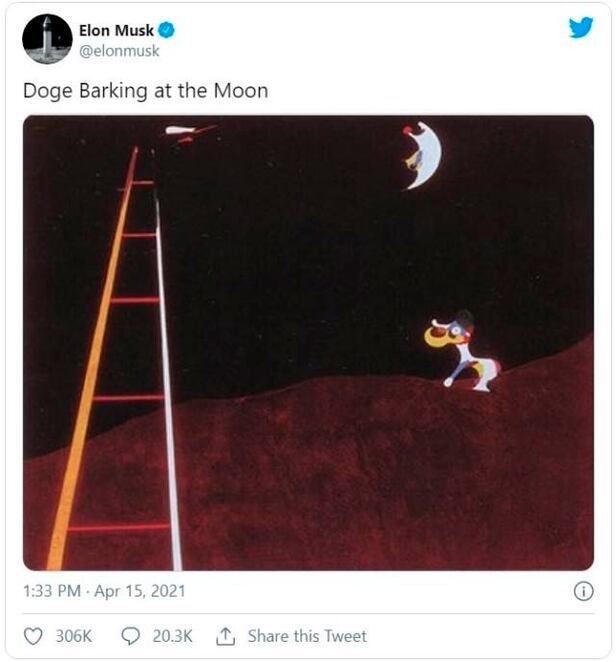Screen dimensions: 616x662
Task: Click the reply speech bubble icon
Action: point(130,636)
